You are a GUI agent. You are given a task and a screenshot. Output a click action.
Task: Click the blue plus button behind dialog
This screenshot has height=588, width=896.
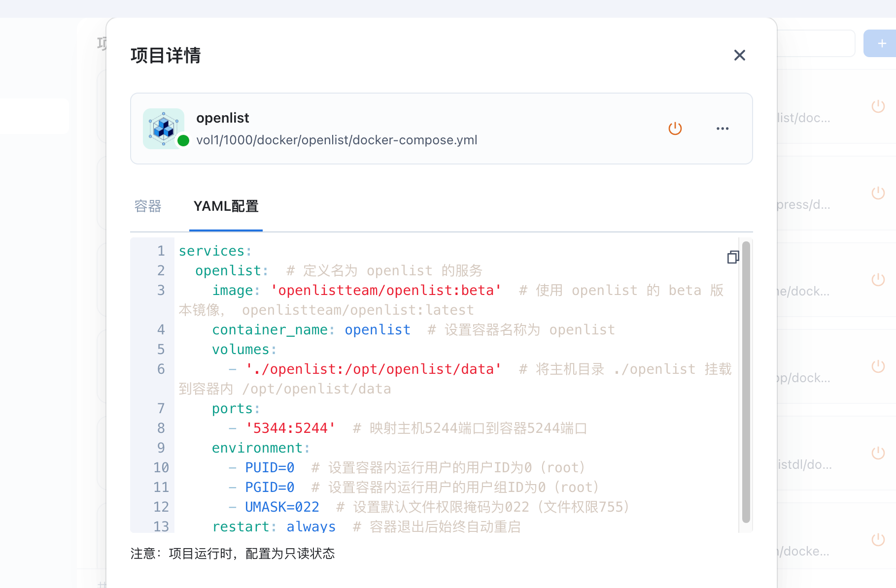[881, 43]
